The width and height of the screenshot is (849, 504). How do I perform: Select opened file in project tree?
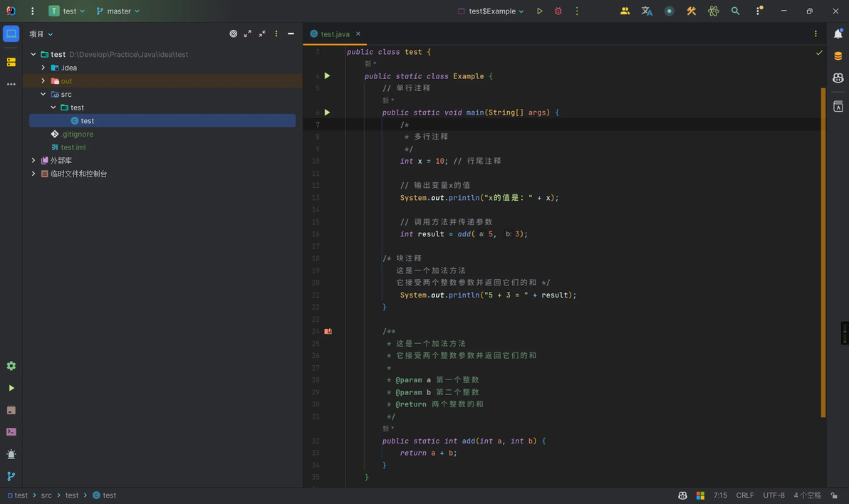234,33
